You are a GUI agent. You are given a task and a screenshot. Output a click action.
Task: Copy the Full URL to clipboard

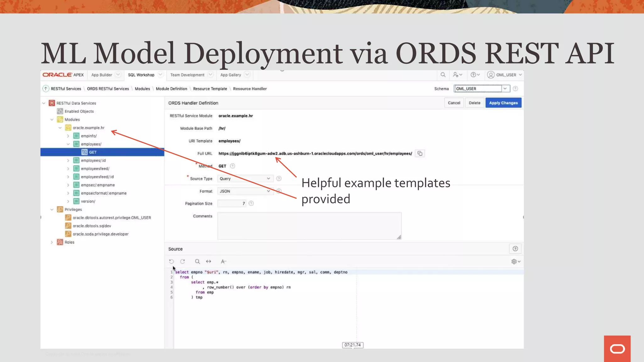click(420, 153)
